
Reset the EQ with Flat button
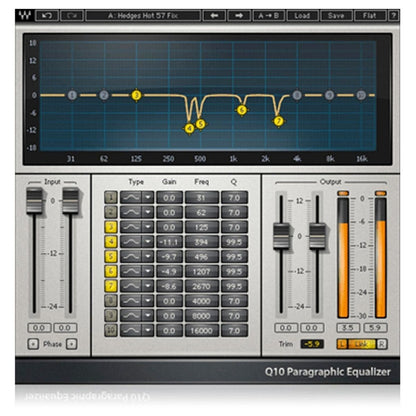(370, 16)
